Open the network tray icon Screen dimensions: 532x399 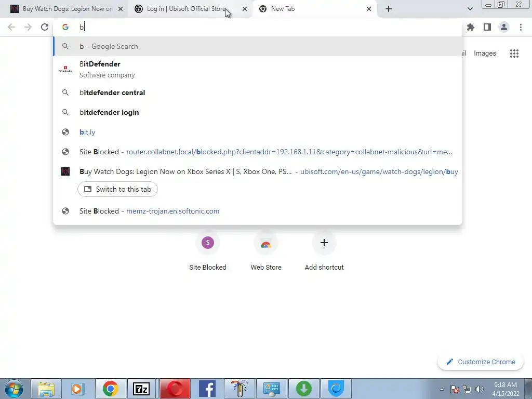pyautogui.click(x=467, y=389)
